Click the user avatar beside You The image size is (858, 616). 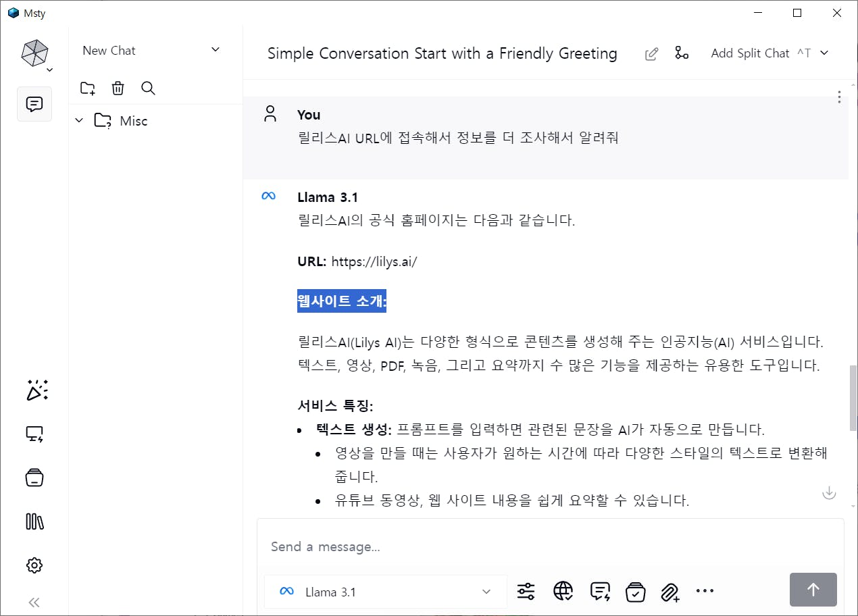270,113
